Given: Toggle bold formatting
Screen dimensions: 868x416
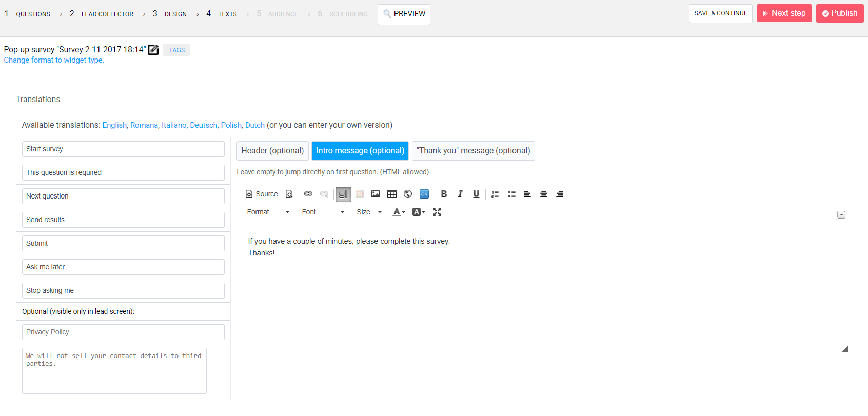Looking at the screenshot, I should point(444,194).
